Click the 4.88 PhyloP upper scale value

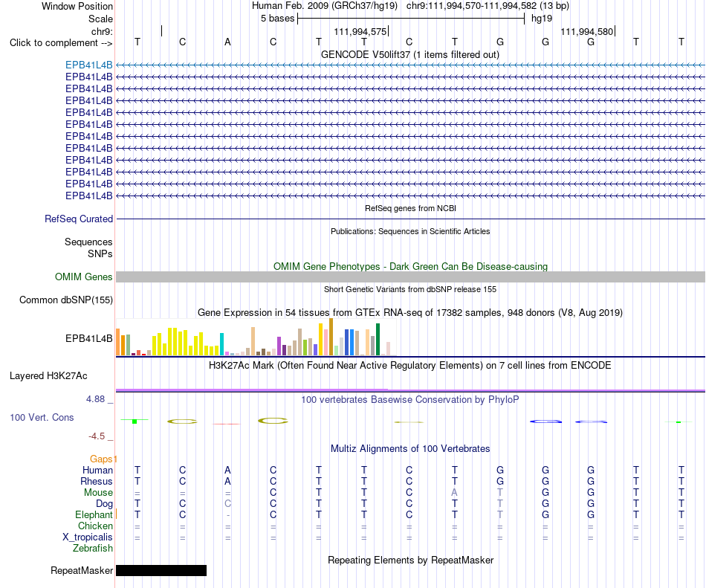(95, 399)
